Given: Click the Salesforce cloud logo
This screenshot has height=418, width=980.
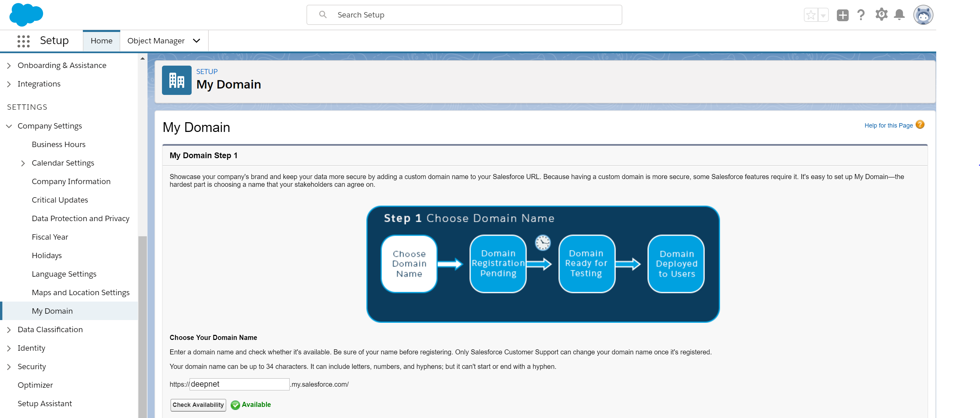Looking at the screenshot, I should tap(26, 14).
